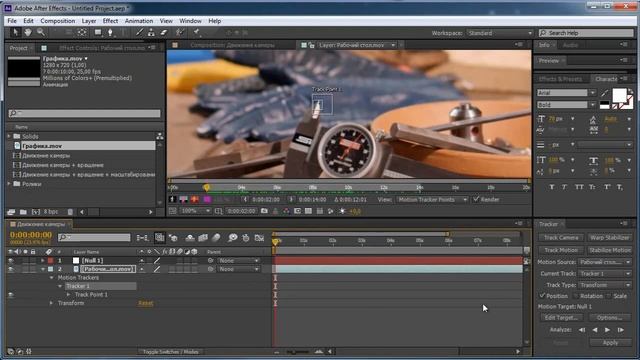Image resolution: width=640 pixels, height=360 pixels.
Task: Select the Pan Behind tool
Action: pyautogui.click(x=82, y=32)
